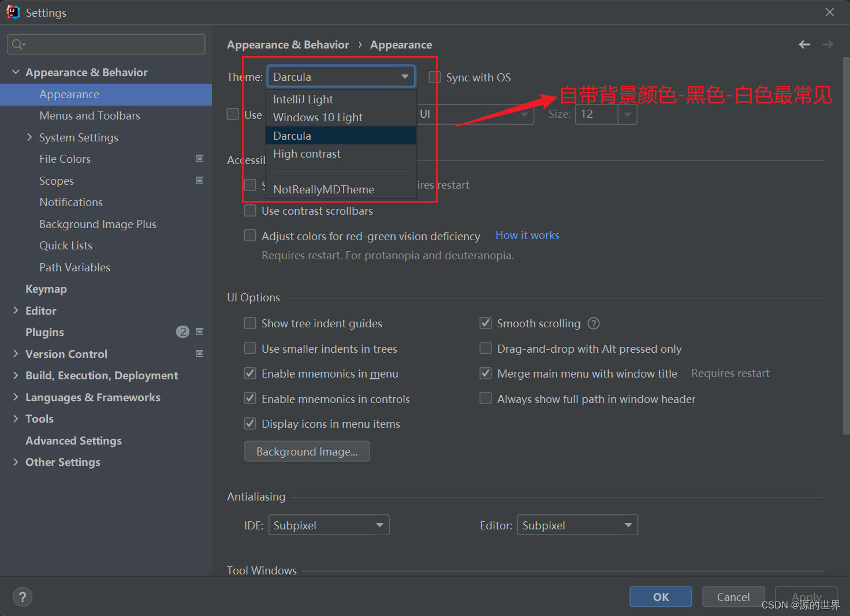The height and width of the screenshot is (616, 850).
Task: Expand the Editor settings node
Action: tap(16, 310)
